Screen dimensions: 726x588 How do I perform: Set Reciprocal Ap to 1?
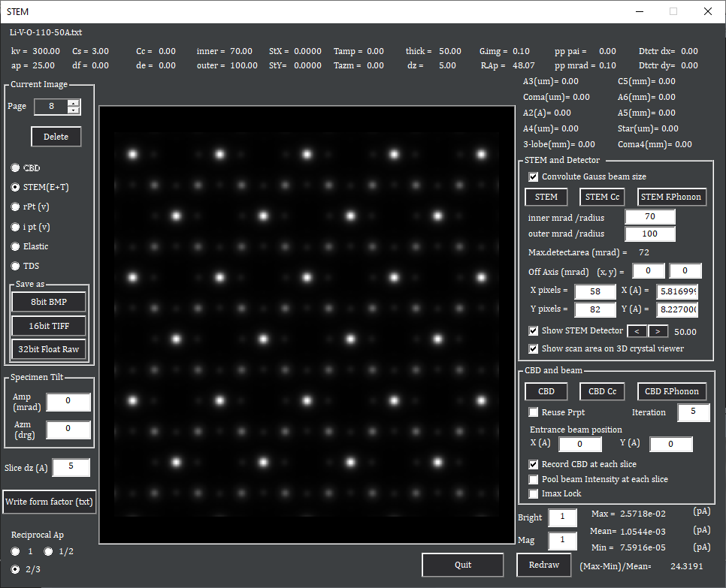tap(16, 551)
